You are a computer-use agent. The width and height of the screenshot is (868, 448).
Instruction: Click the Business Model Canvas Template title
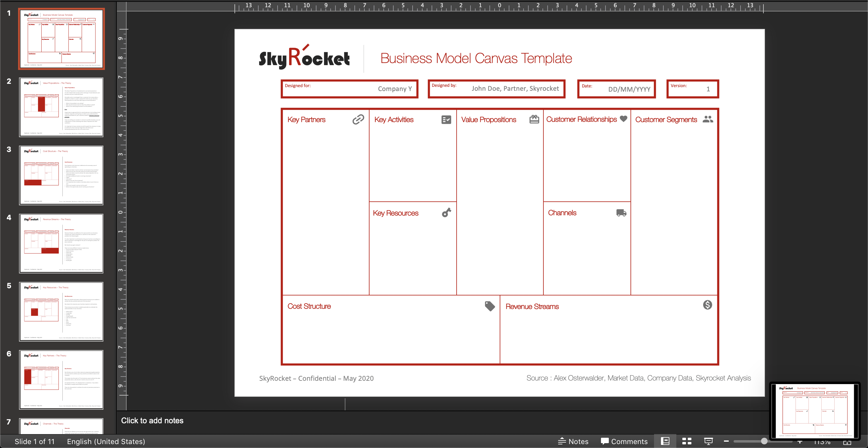(x=476, y=58)
